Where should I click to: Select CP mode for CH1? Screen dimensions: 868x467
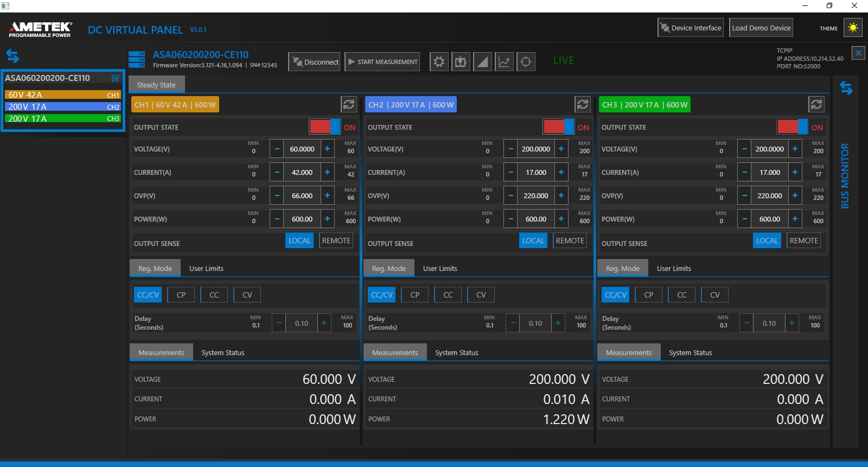[181, 295]
